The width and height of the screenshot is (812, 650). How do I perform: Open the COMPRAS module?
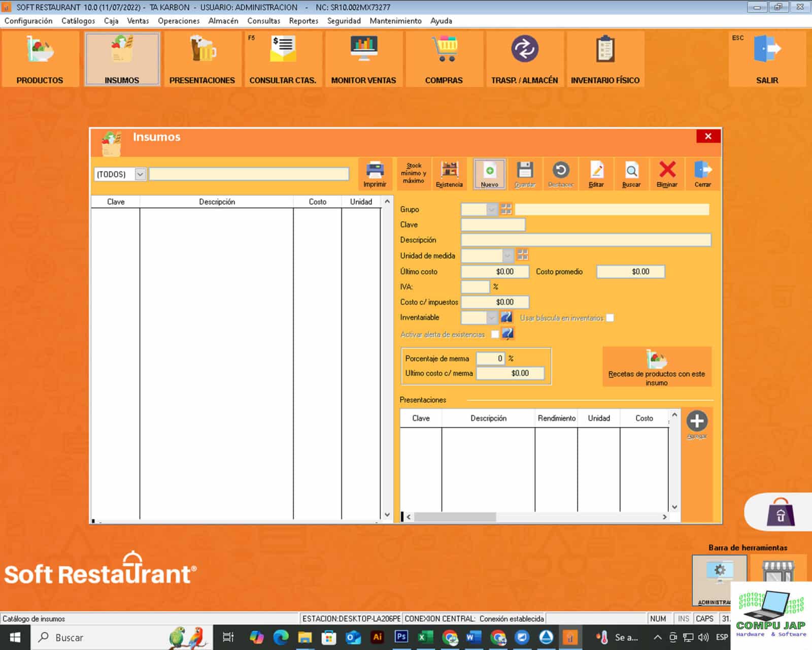(x=444, y=59)
